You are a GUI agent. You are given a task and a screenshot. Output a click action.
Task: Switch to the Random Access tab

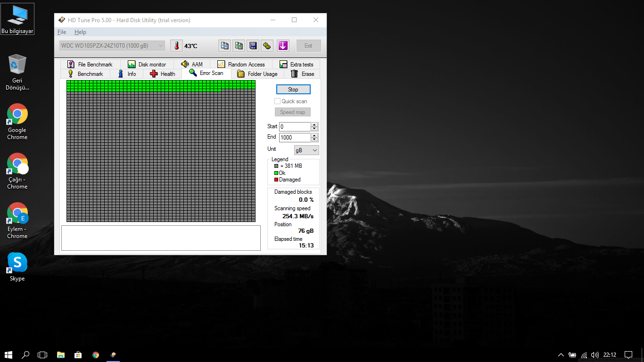(241, 64)
